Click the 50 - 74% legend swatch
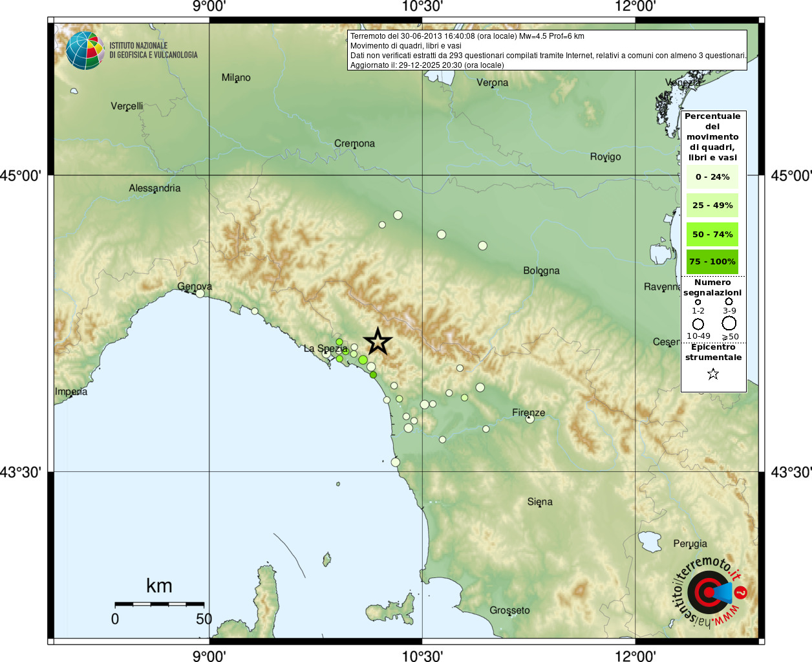This screenshot has height=662, width=812. click(712, 234)
